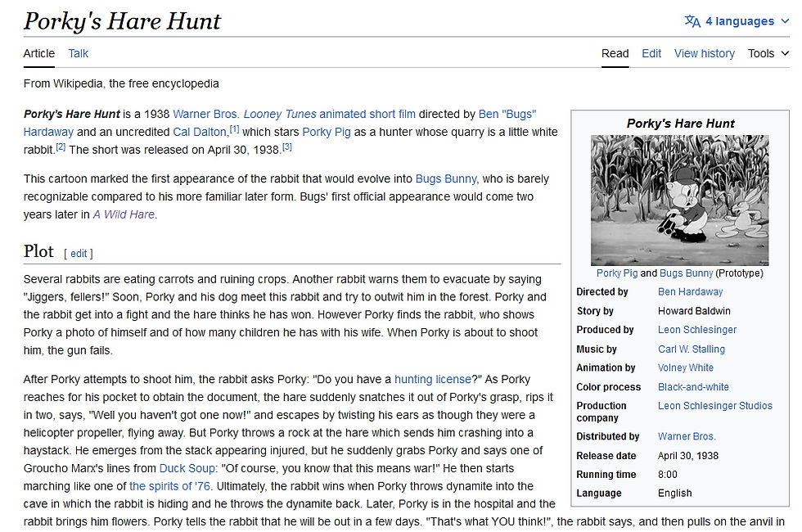Visit the Warner Bros. distributor link
This screenshot has width=802, height=532.
click(687, 436)
